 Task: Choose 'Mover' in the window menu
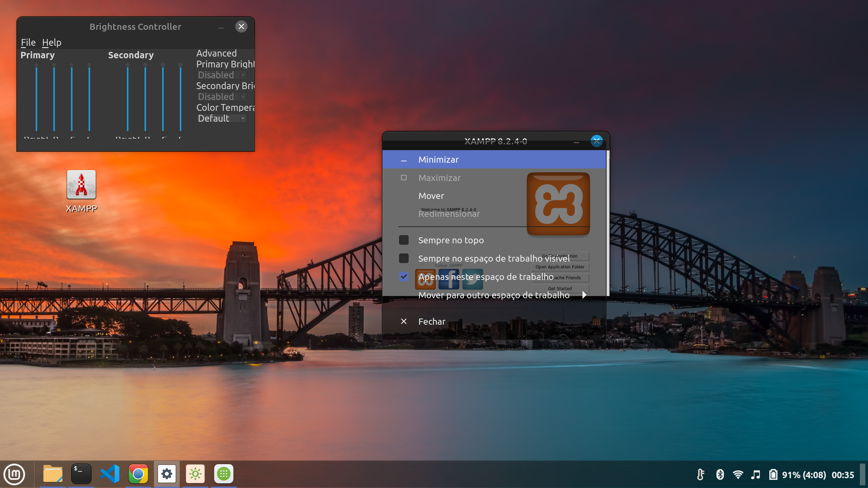(x=494, y=196)
